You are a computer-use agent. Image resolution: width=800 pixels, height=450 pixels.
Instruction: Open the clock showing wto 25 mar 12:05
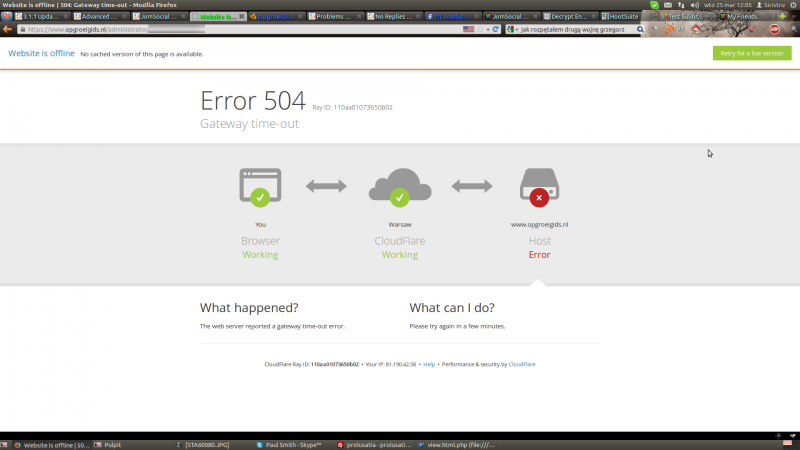tap(728, 5)
